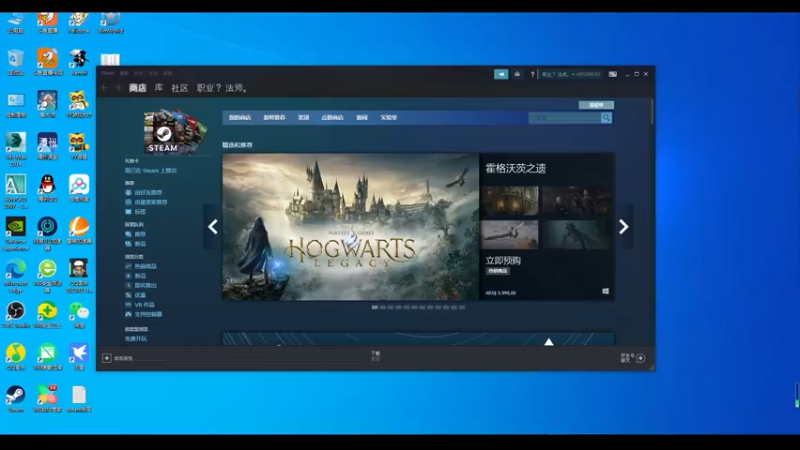View top-right Hogwarts screenshot thumbnail
800x450 pixels.
pyautogui.click(x=577, y=201)
